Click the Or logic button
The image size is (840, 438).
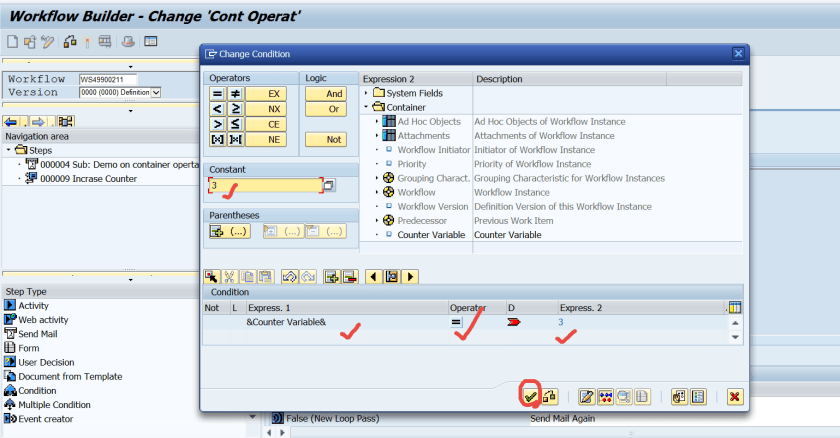tap(326, 109)
